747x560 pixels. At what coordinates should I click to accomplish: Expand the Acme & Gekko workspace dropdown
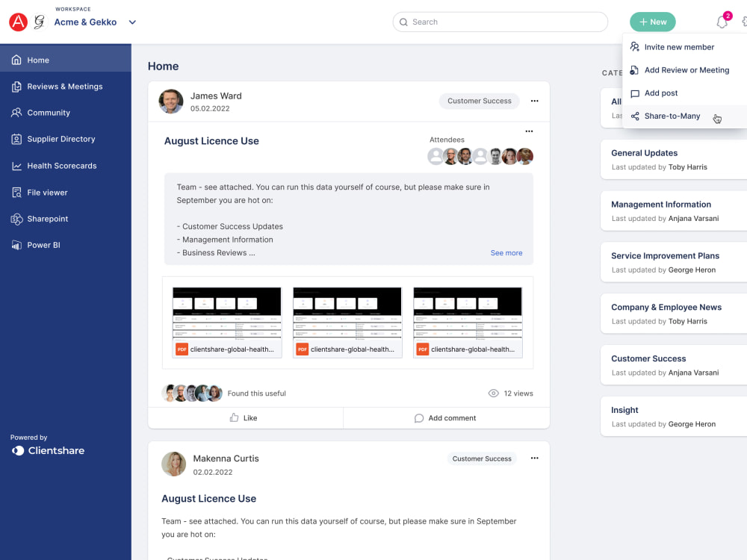[132, 22]
